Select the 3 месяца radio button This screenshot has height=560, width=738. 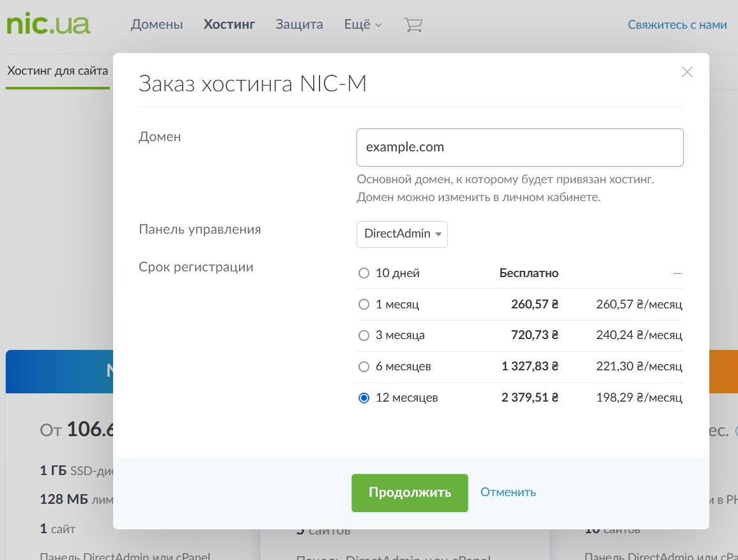point(364,335)
